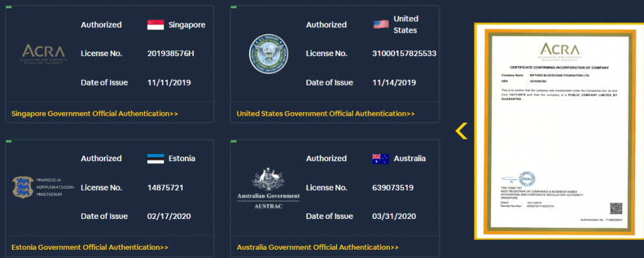Viewport: 644px width, 258px height.
Task: Click the Australian Government AUSTRAC logo
Action: [268, 188]
